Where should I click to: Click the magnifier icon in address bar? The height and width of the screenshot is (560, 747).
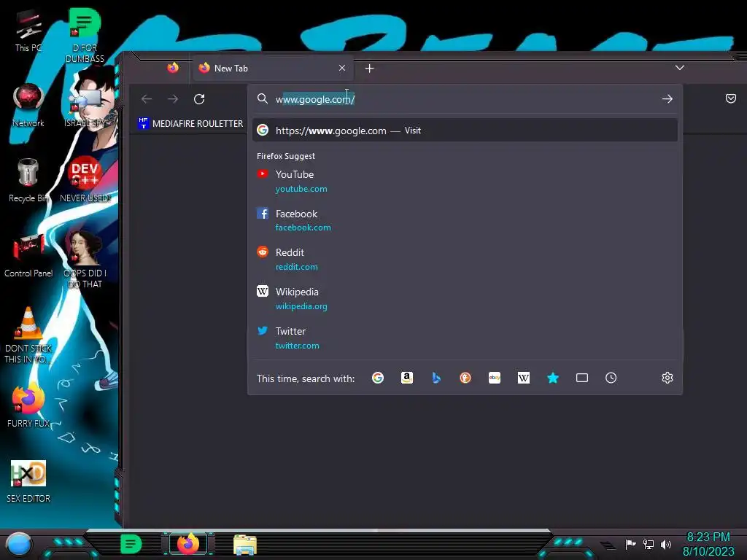[263, 98]
